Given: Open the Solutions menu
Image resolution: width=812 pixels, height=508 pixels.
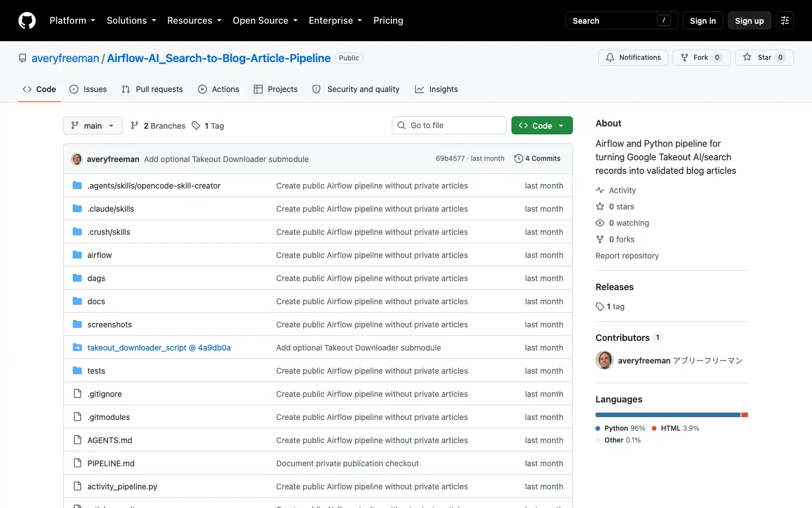Looking at the screenshot, I should point(131,20).
